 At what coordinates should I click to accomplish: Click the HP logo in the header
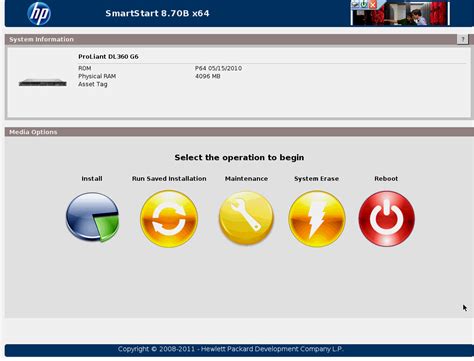(x=39, y=13)
